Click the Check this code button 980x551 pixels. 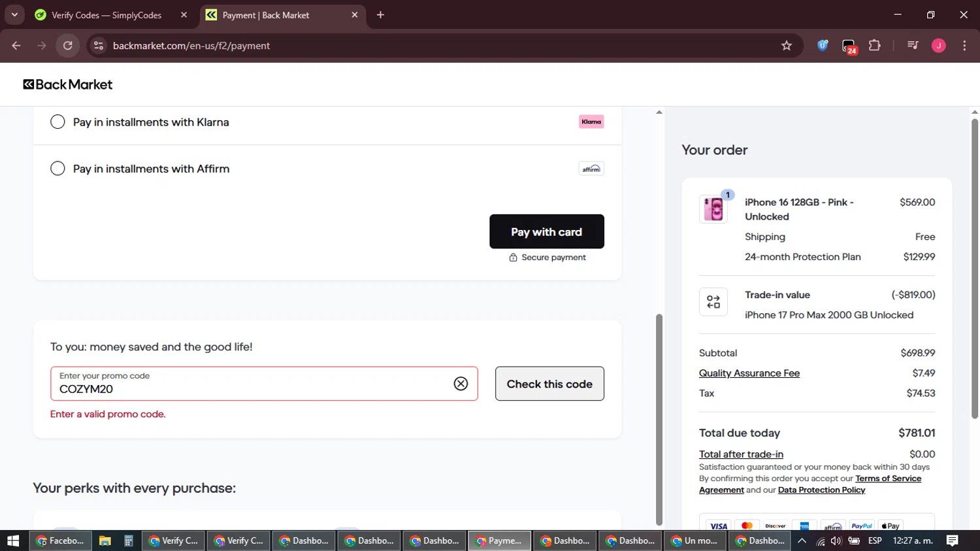549,384
